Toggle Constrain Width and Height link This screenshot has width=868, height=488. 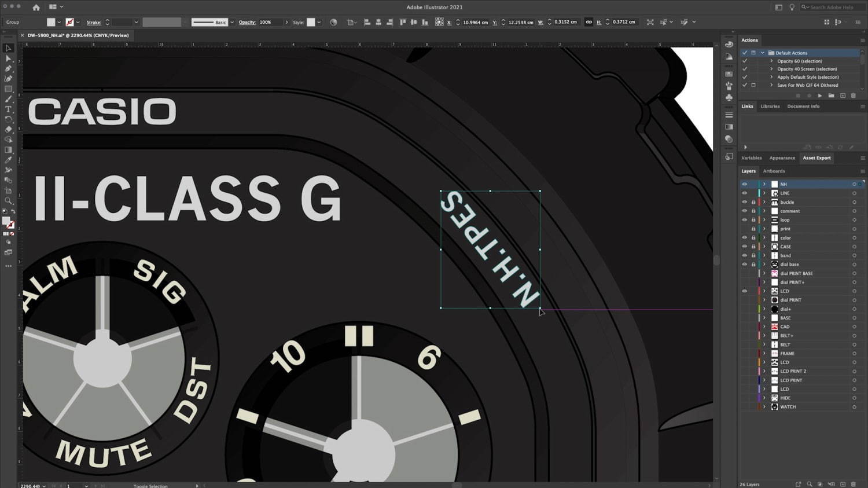point(589,22)
